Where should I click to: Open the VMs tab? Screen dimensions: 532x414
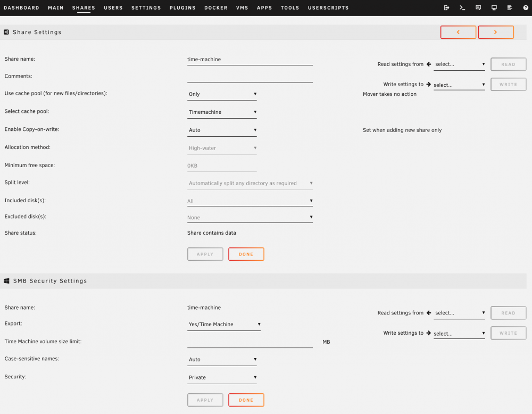[x=242, y=7]
